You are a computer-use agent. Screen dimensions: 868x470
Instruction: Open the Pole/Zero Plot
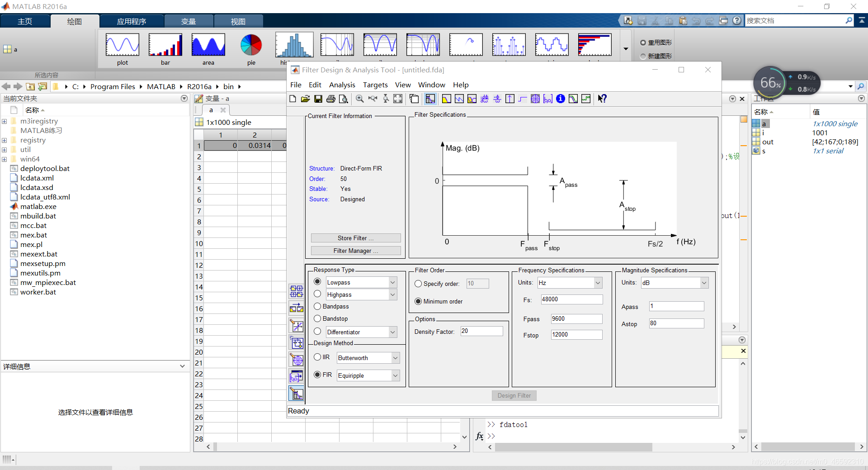click(x=535, y=99)
